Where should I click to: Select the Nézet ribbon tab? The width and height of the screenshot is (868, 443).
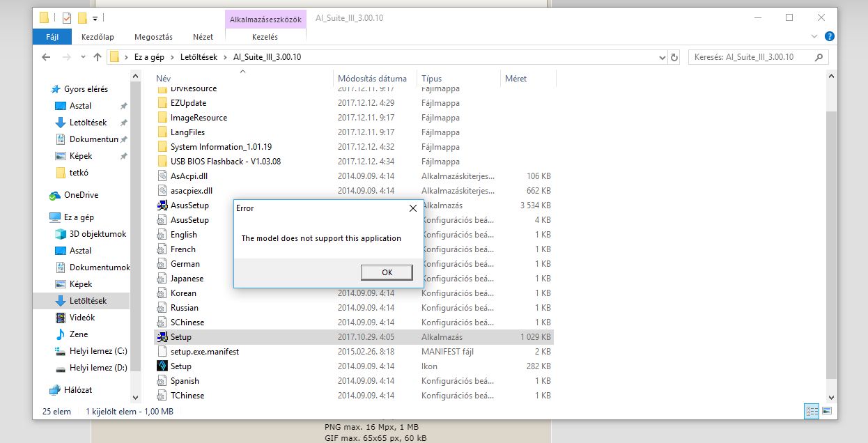[203, 37]
